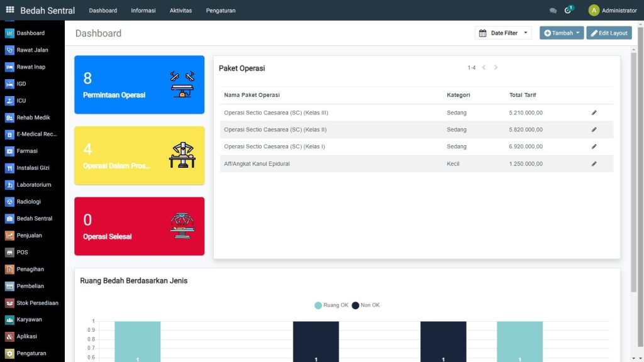644x362 pixels.
Task: Edit the Sectio Caesarea Kelas III package
Action: click(594, 113)
